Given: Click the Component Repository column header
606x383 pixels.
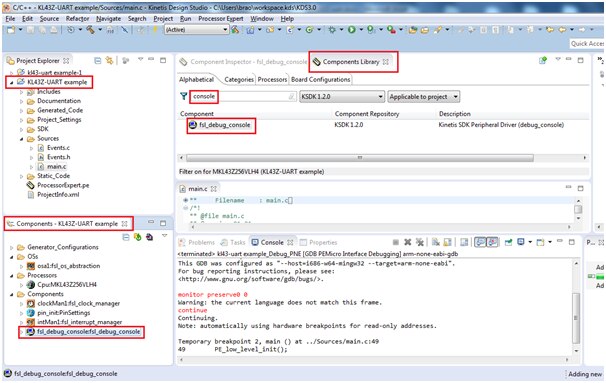Looking at the screenshot, I should [x=367, y=114].
